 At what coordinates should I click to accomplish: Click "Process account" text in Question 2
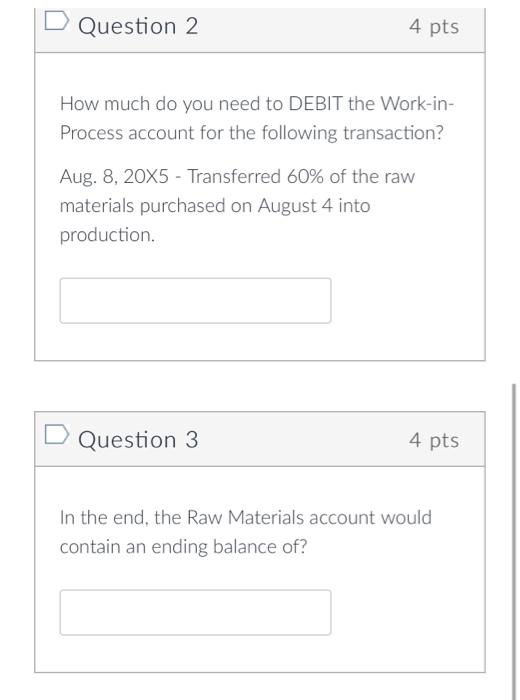point(127,133)
